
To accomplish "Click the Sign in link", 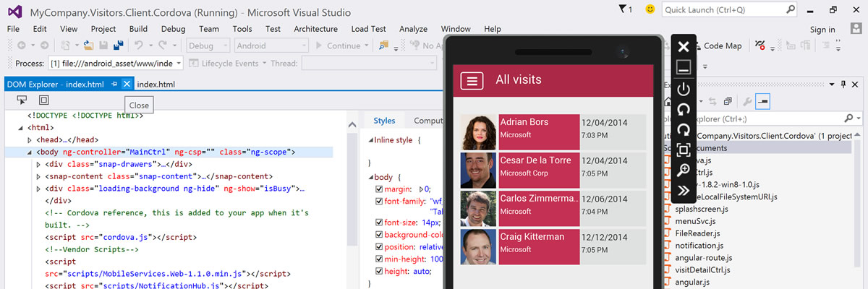I will (x=822, y=30).
